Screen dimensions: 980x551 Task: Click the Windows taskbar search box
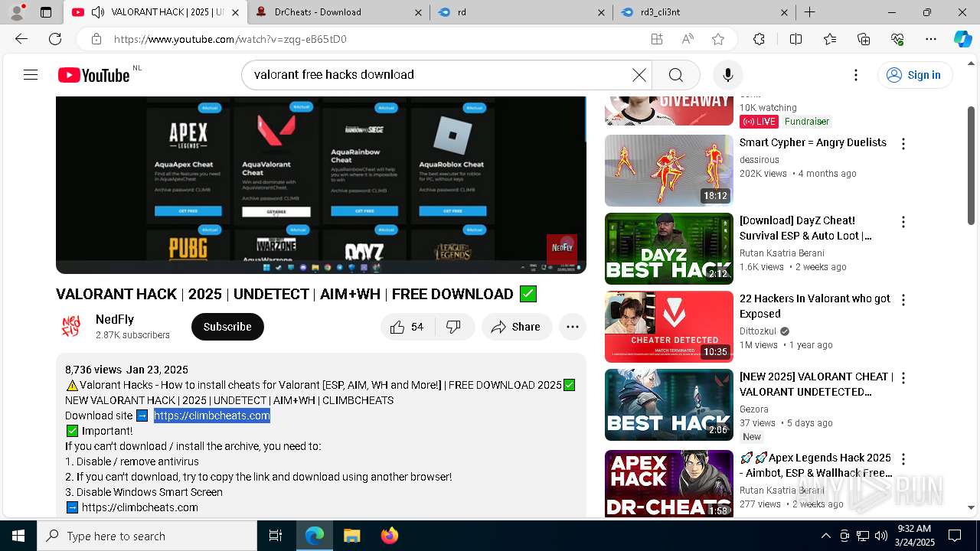(x=147, y=536)
